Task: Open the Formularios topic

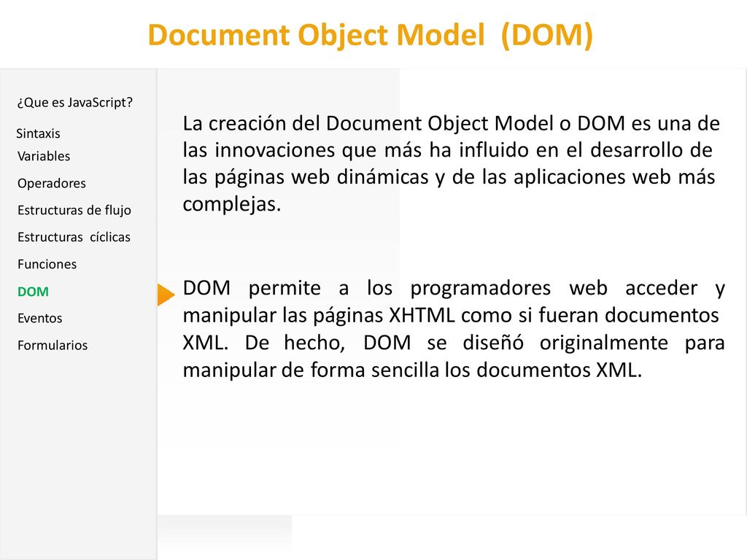Action: click(x=53, y=345)
